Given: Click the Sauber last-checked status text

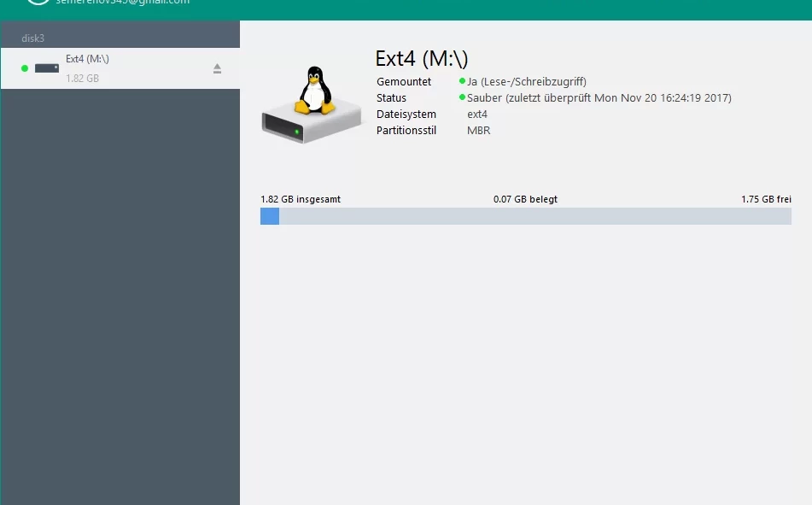Looking at the screenshot, I should (599, 98).
